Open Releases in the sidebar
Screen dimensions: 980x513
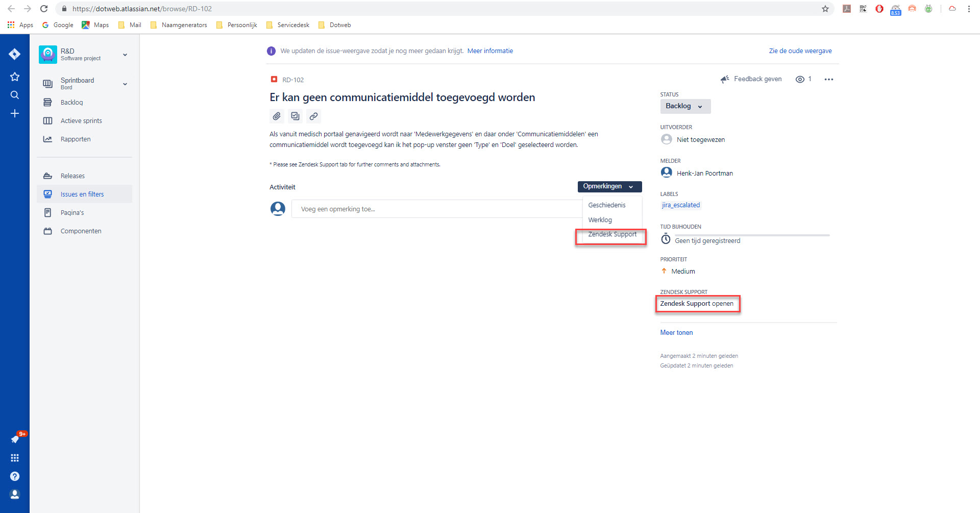[85, 176]
